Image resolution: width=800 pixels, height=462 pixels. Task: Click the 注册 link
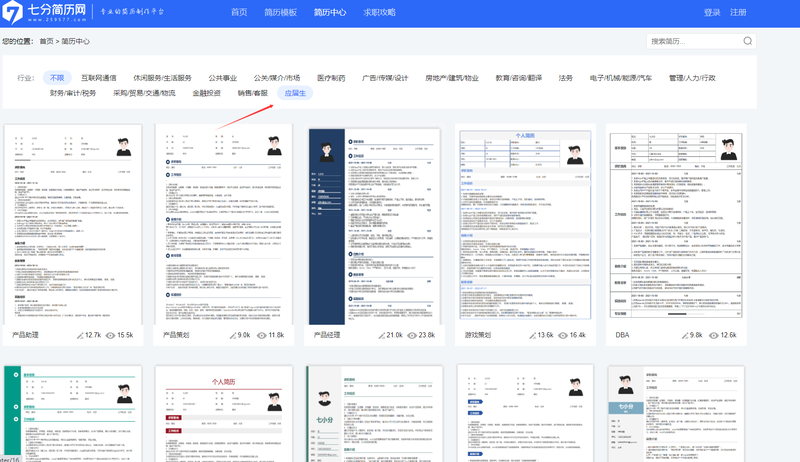[x=738, y=12]
